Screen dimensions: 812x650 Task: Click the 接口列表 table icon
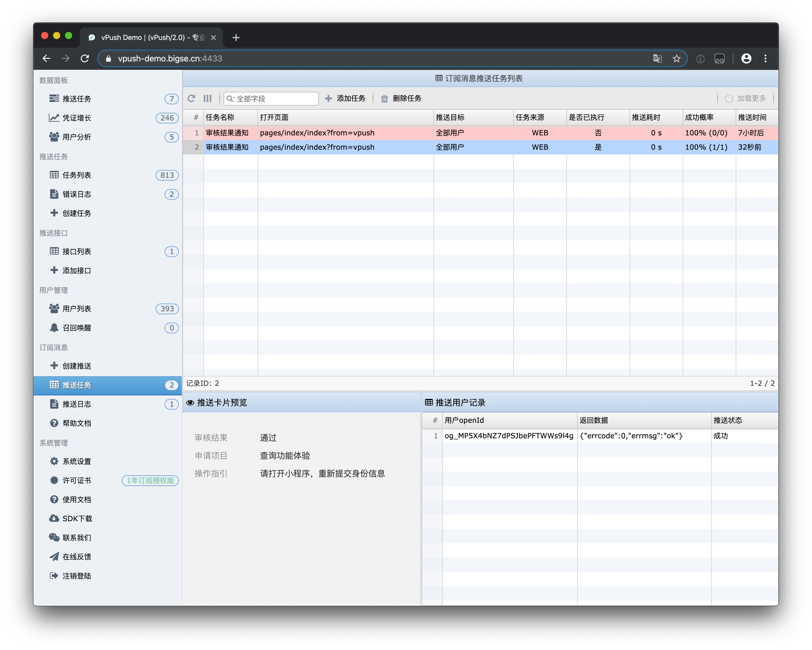coord(54,251)
